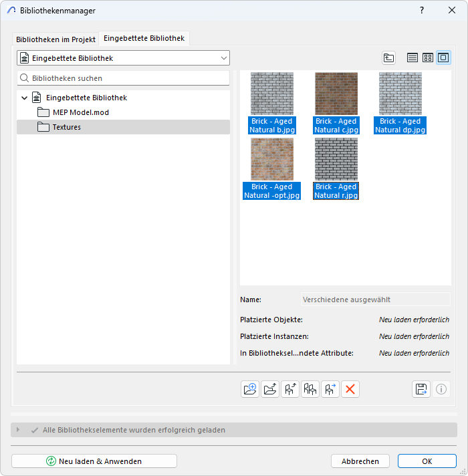Screen dimensions: 468x476
Task: Click the single chair icon with curved arrow
Action: 290,389
